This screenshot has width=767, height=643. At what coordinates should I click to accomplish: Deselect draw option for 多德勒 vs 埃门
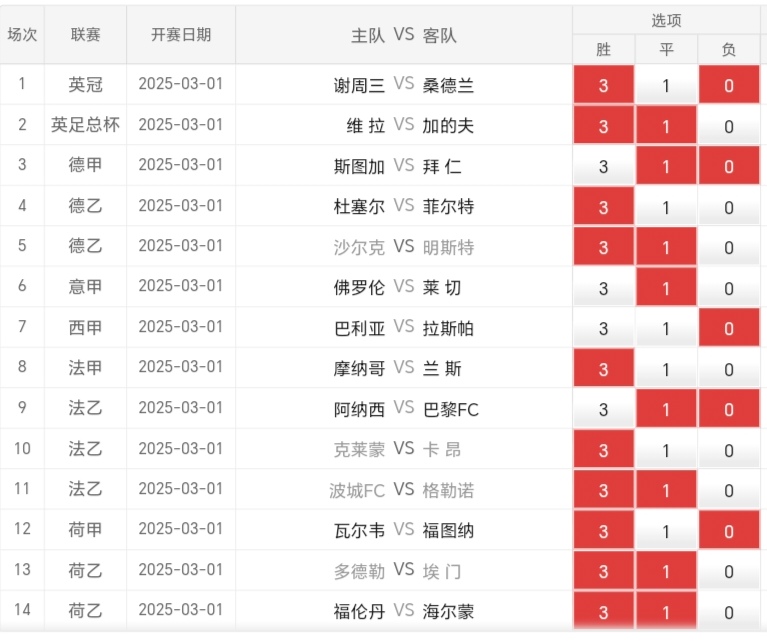666,571
